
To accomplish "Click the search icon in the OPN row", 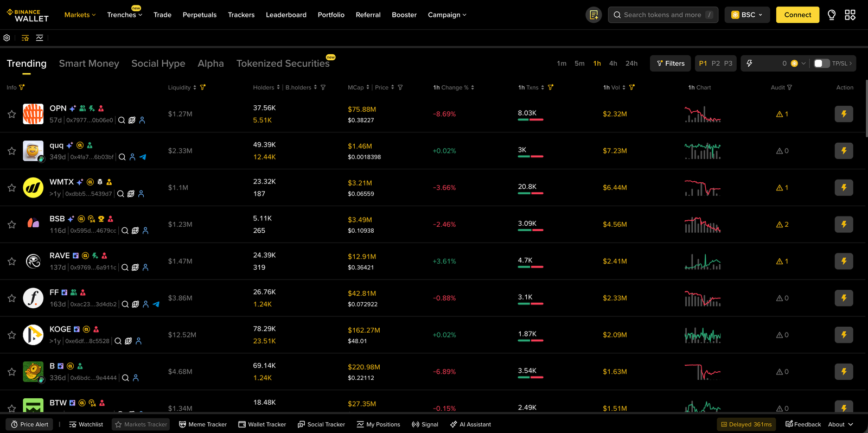I will point(122,120).
